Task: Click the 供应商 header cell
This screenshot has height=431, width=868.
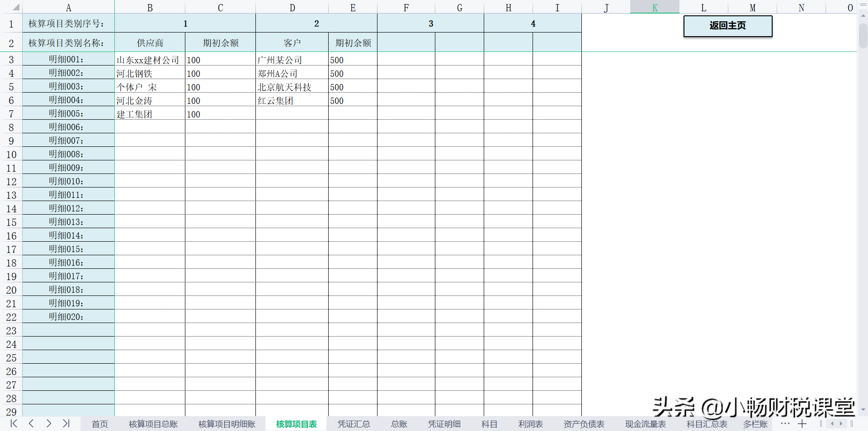Action: (150, 42)
